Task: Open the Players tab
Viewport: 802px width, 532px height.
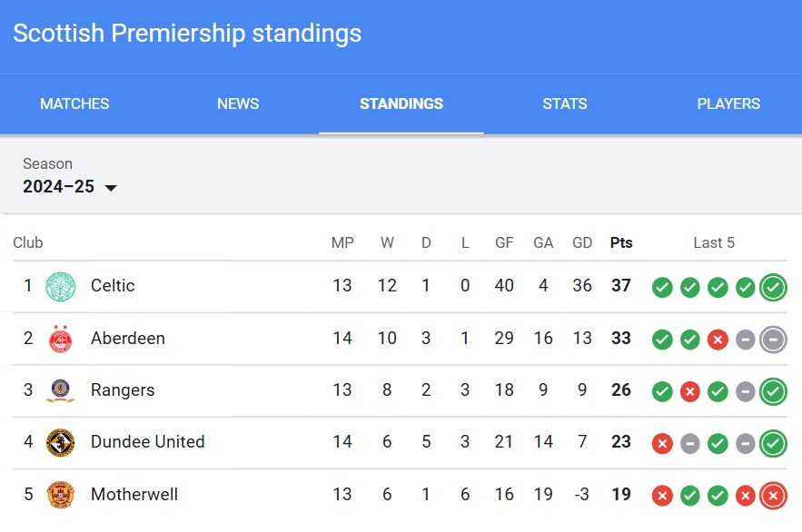Action: click(x=728, y=103)
